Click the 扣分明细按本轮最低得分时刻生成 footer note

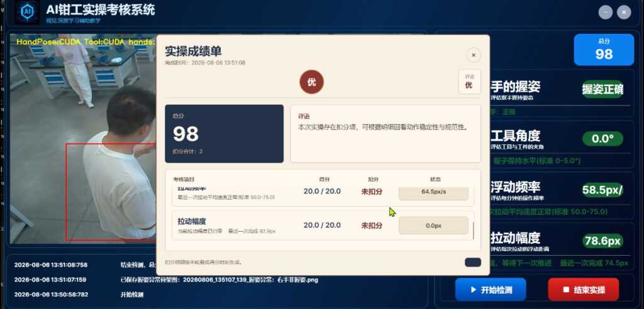pos(203,263)
